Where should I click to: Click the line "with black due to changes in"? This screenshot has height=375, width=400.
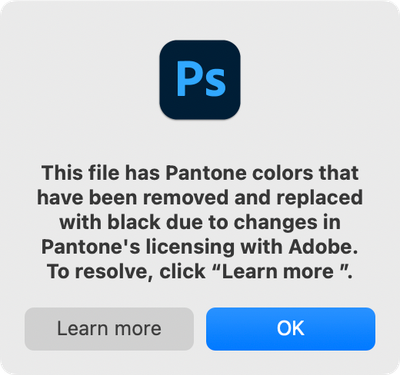[200, 222]
